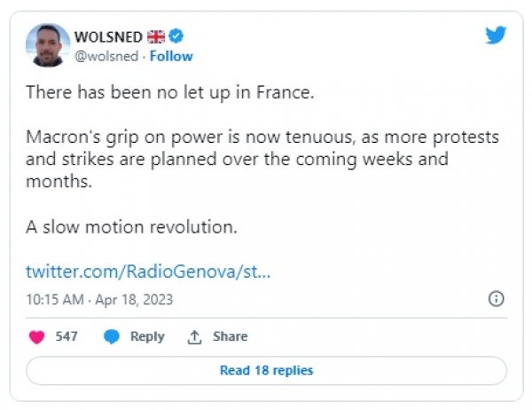Click the Share text label
The height and width of the screenshot is (410, 532).
[x=230, y=337]
